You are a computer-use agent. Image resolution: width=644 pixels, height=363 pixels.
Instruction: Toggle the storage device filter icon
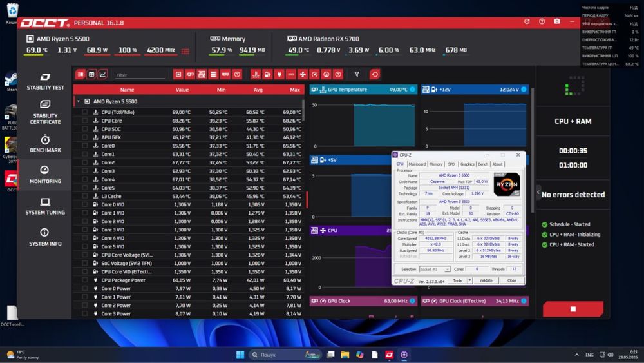click(x=213, y=74)
